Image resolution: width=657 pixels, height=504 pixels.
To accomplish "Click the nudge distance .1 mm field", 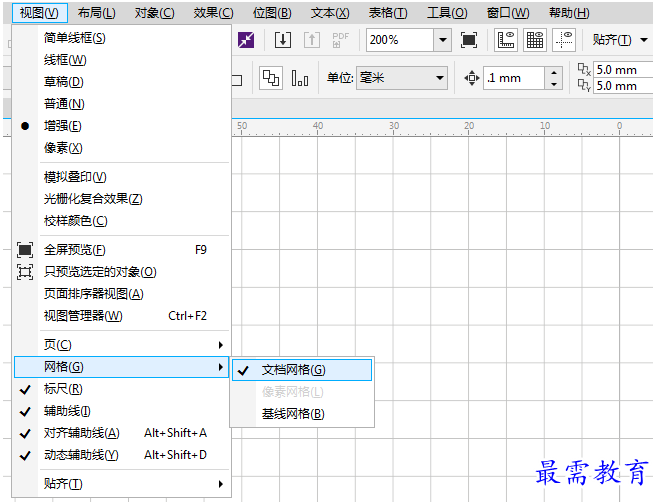I will [x=515, y=78].
